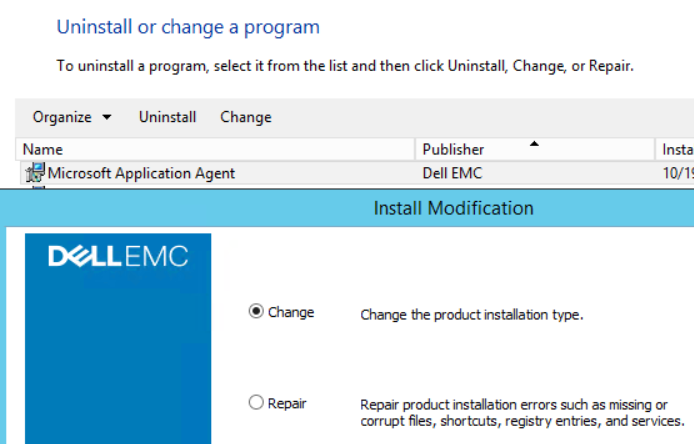Image resolution: width=694 pixels, height=444 pixels.
Task: Sort programs by the Name column
Action: 200,150
